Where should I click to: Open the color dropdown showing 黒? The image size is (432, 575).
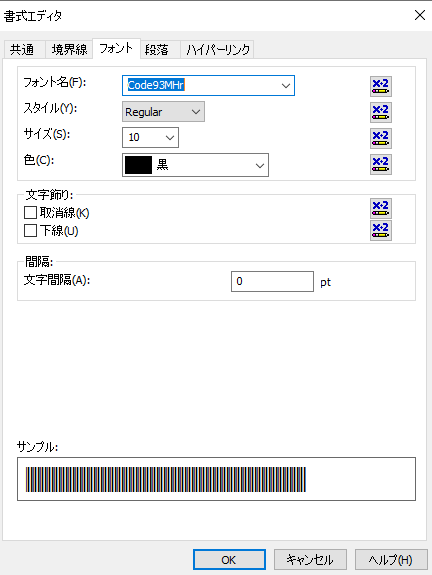point(260,165)
